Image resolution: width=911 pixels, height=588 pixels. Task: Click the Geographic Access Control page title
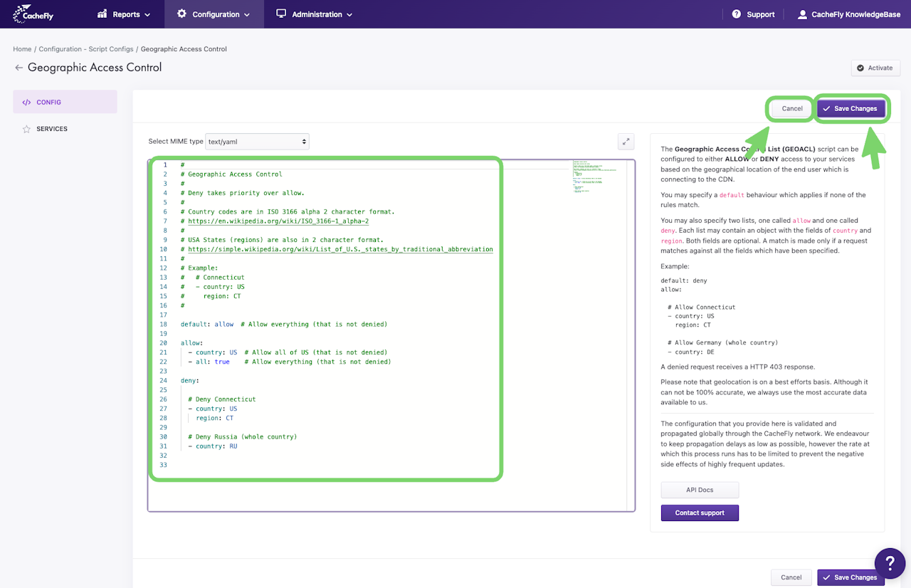[95, 68]
